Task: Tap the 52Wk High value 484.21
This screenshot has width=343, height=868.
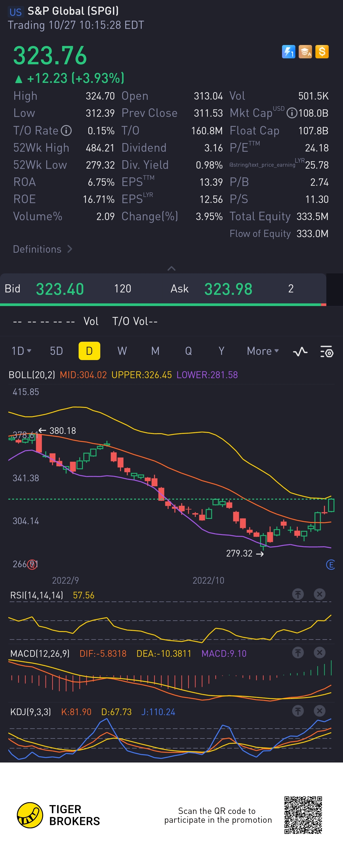Action: pyautogui.click(x=100, y=148)
